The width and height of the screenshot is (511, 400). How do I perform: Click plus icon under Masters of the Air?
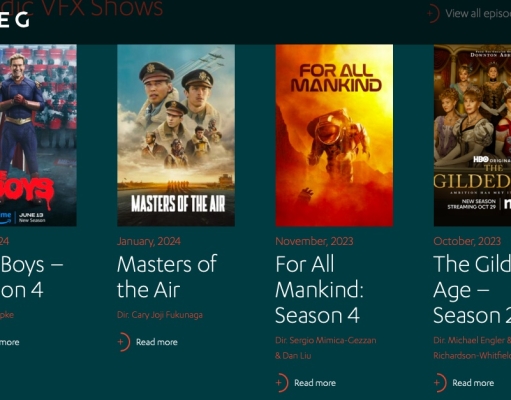pyautogui.click(x=124, y=342)
